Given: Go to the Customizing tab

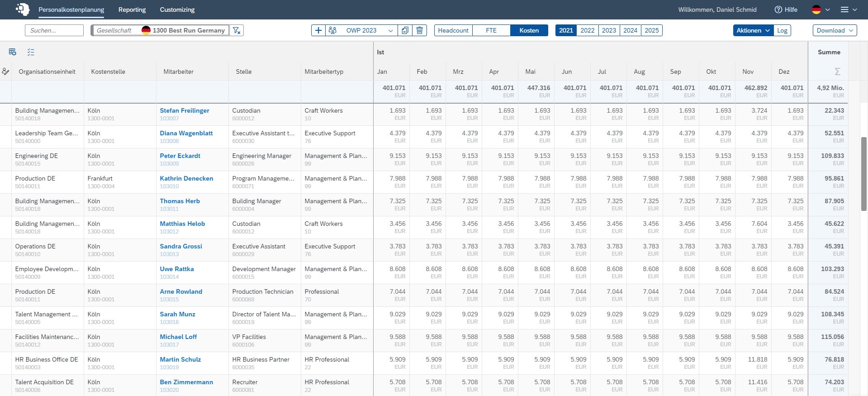Looking at the screenshot, I should click(177, 10).
